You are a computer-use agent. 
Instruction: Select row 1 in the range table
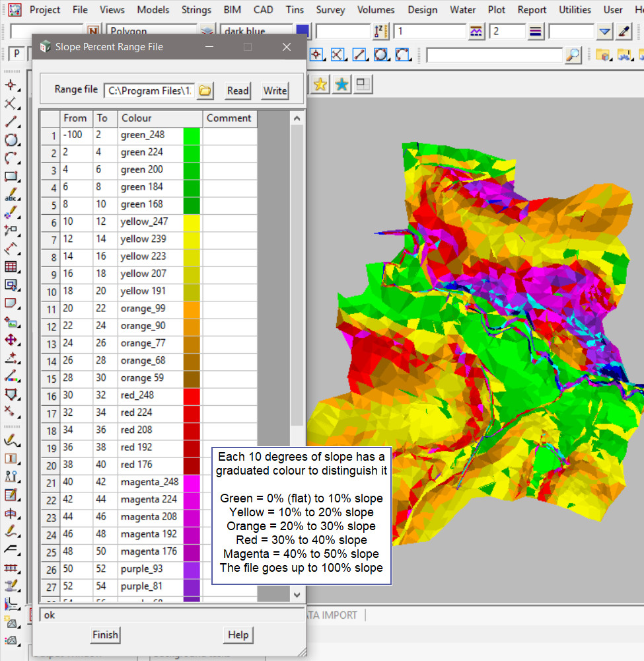point(50,136)
